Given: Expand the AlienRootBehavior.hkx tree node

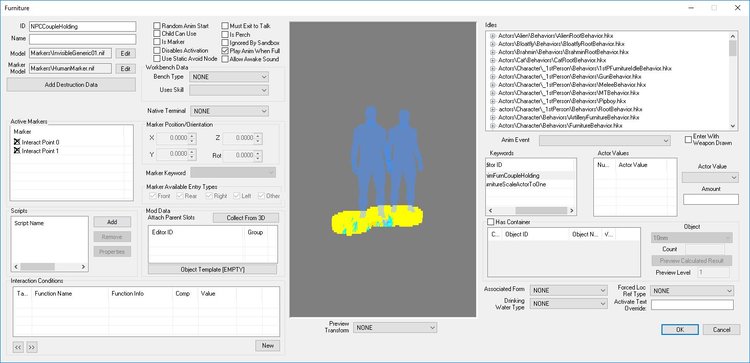Looking at the screenshot, I should click(x=492, y=36).
